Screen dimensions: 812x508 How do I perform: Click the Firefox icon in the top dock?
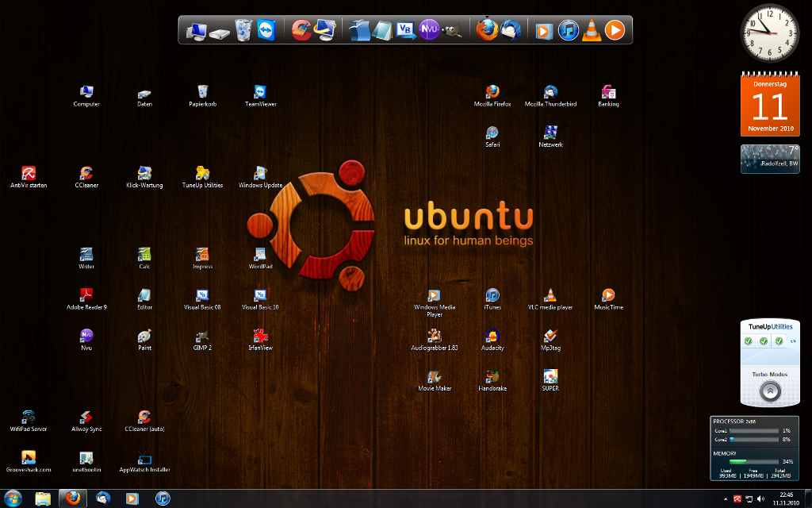(487, 29)
